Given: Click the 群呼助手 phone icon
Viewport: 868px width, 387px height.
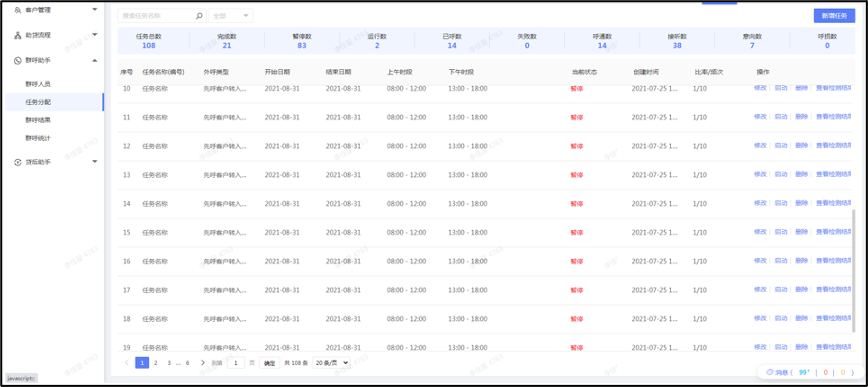Looking at the screenshot, I should click(18, 60).
